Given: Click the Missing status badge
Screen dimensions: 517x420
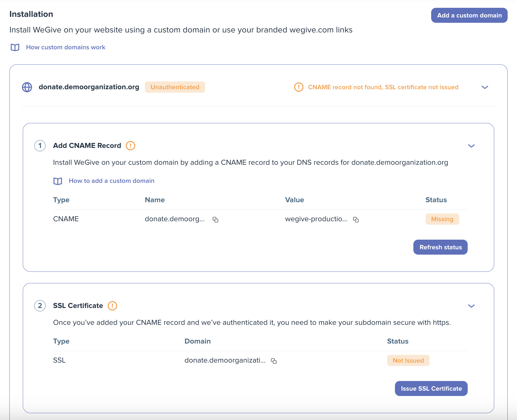Looking at the screenshot, I should [x=442, y=219].
